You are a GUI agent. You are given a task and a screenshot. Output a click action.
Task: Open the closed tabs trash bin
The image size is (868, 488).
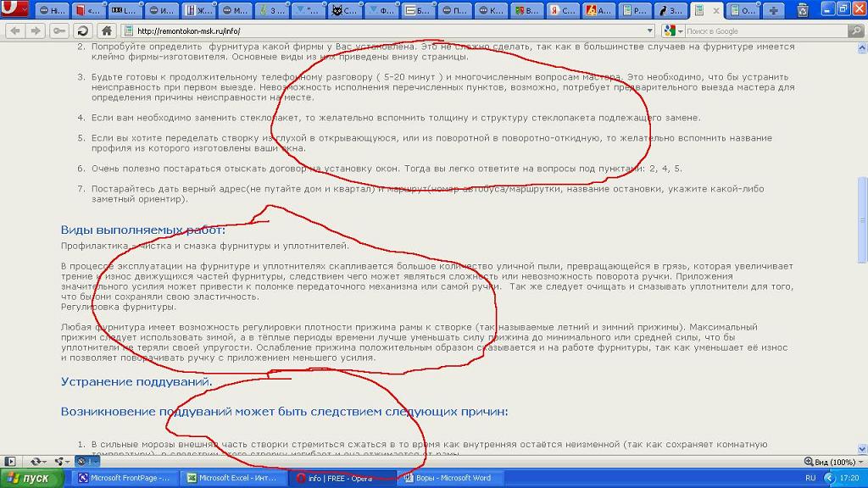(x=802, y=9)
